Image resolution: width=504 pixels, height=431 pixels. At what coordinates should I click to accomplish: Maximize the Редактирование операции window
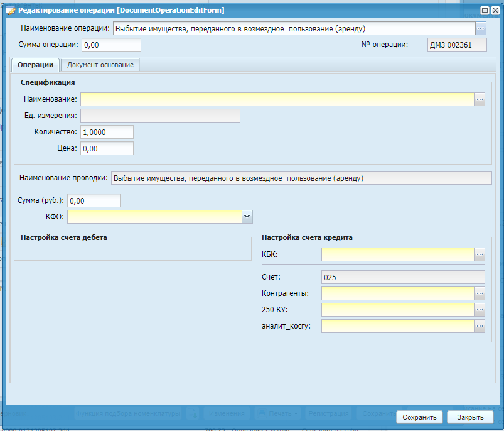[x=485, y=10]
